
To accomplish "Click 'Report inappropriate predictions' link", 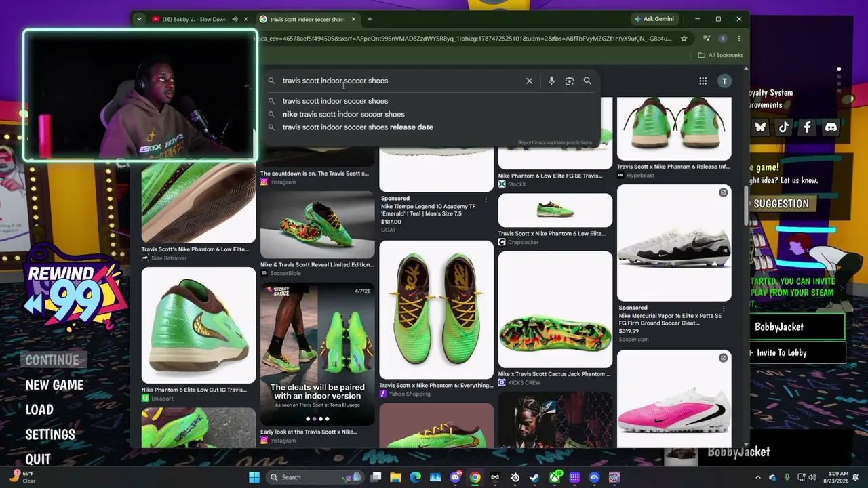I will pos(555,142).
